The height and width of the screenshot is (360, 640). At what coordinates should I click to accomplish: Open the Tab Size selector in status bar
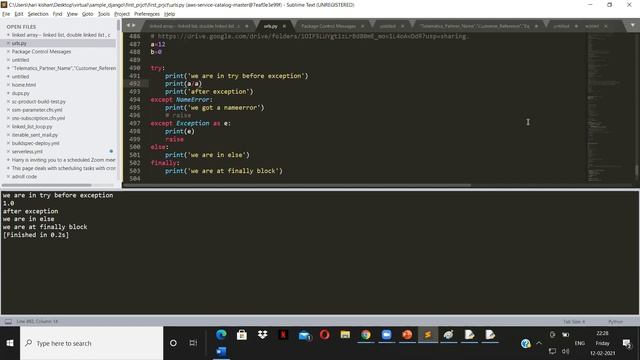pyautogui.click(x=574, y=322)
